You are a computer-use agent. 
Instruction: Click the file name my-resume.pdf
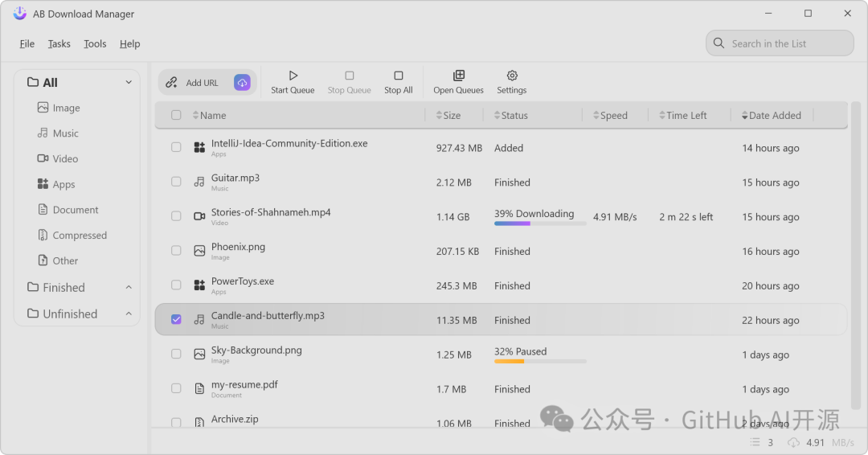coord(244,384)
